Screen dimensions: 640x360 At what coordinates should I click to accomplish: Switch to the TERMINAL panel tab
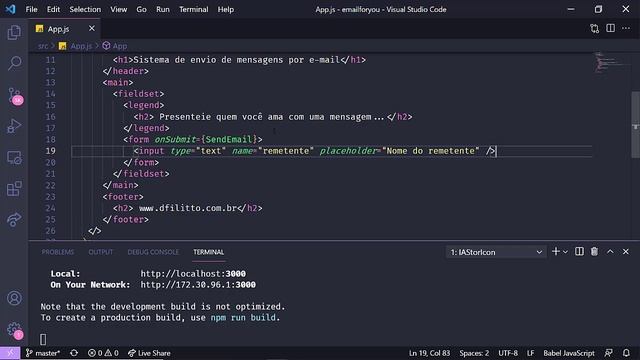click(209, 252)
